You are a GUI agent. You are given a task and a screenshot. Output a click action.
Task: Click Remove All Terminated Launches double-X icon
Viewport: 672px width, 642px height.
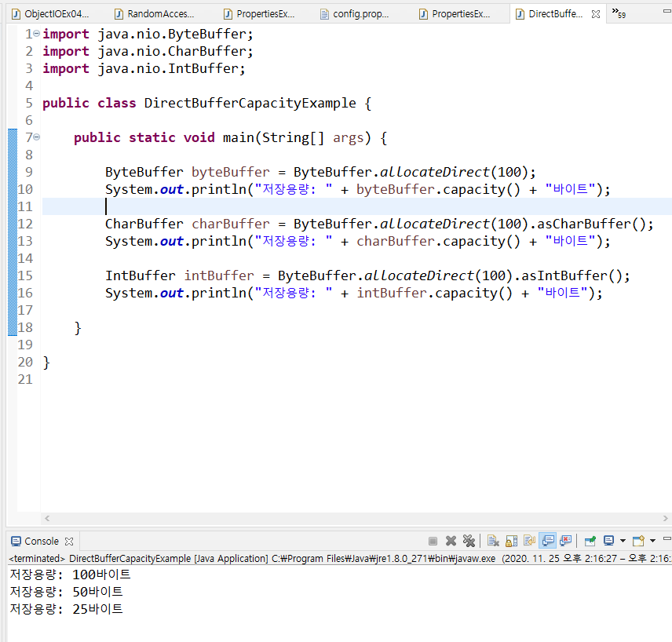pyautogui.click(x=469, y=542)
